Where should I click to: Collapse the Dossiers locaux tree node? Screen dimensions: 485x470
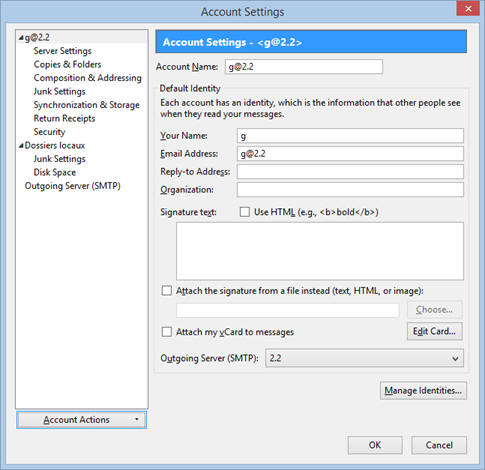tap(21, 146)
